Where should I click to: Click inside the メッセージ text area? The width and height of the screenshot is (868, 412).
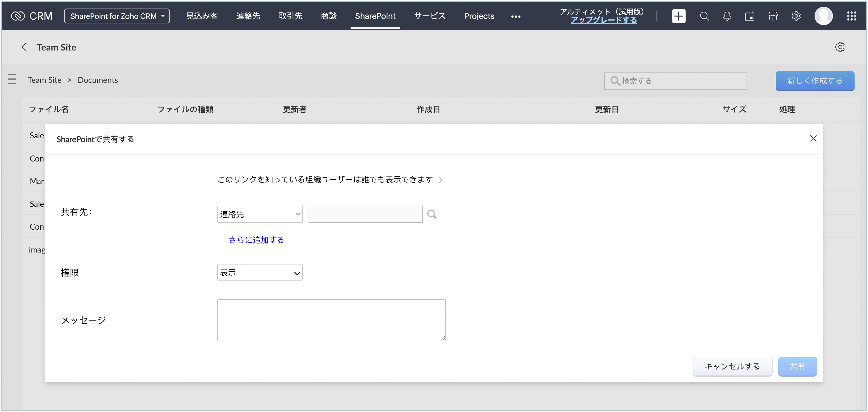click(331, 320)
